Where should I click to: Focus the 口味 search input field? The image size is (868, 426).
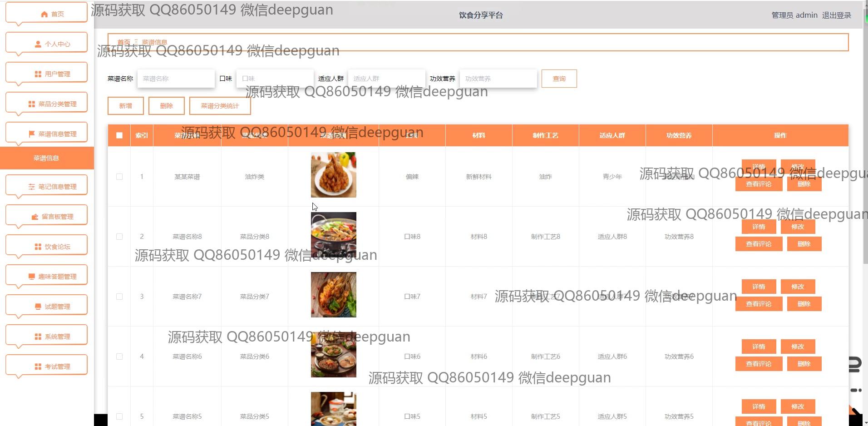275,79
